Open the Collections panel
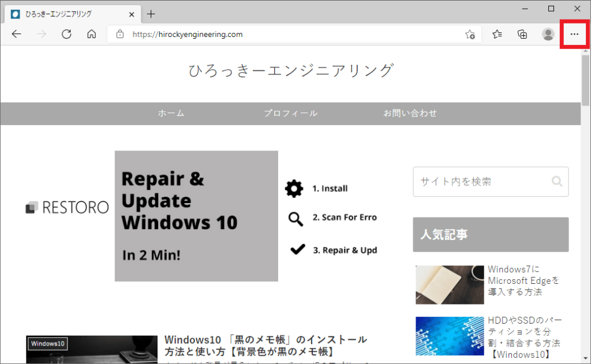Image resolution: width=591 pixels, height=364 pixels. click(522, 34)
